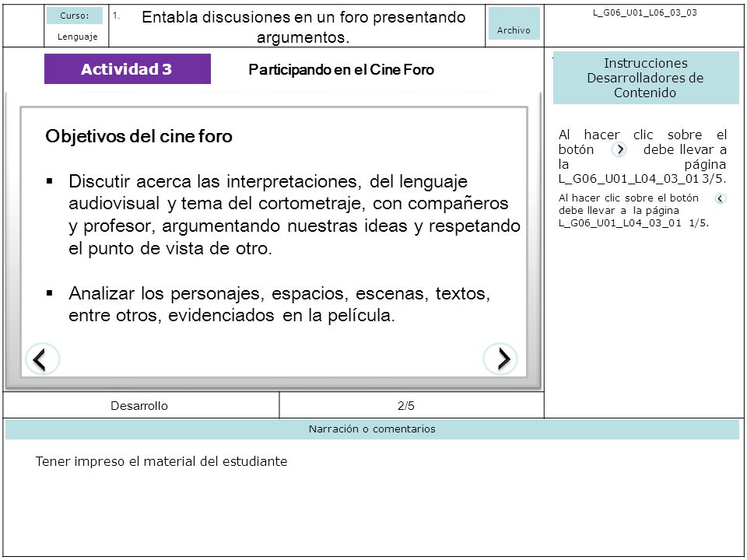Click the Narración o comentarios bar
747x560 pixels.
pos(372,429)
